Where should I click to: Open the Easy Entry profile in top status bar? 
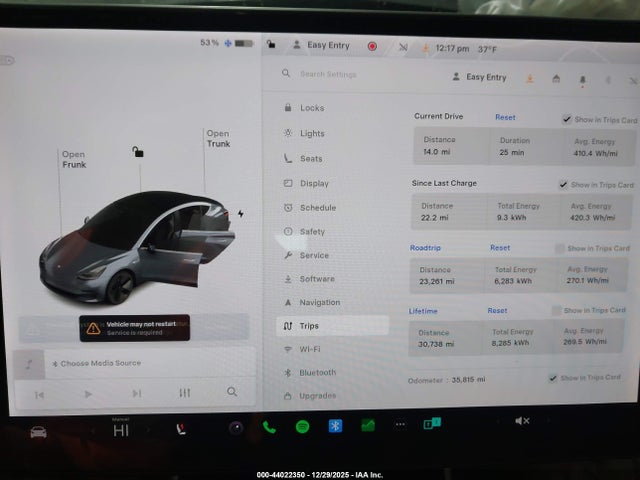[x=322, y=45]
